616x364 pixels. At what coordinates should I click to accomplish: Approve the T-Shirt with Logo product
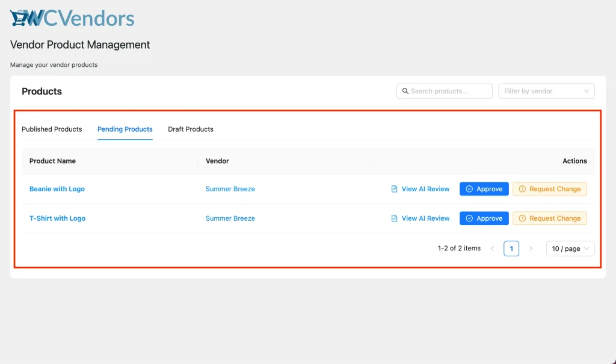pyautogui.click(x=484, y=218)
